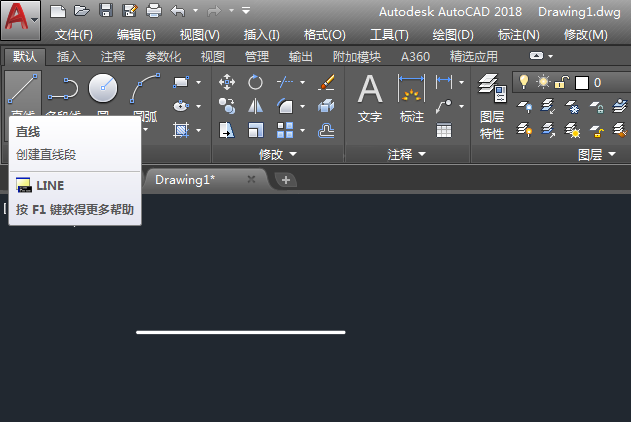Click Save in quick access toolbar
The image size is (631, 422).
tap(106, 10)
